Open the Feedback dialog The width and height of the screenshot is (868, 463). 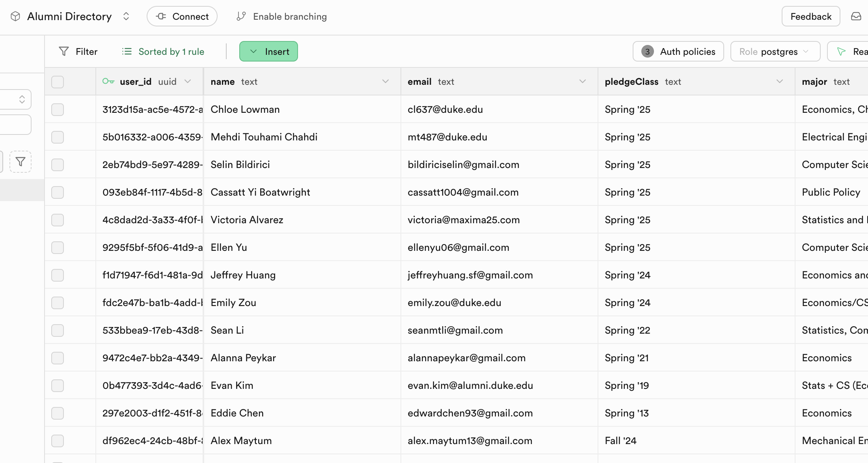[x=811, y=16]
